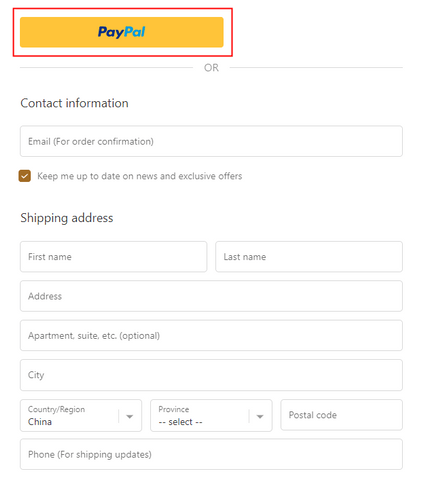
Task: Click the Phone for shipping updates field
Action: (211, 454)
